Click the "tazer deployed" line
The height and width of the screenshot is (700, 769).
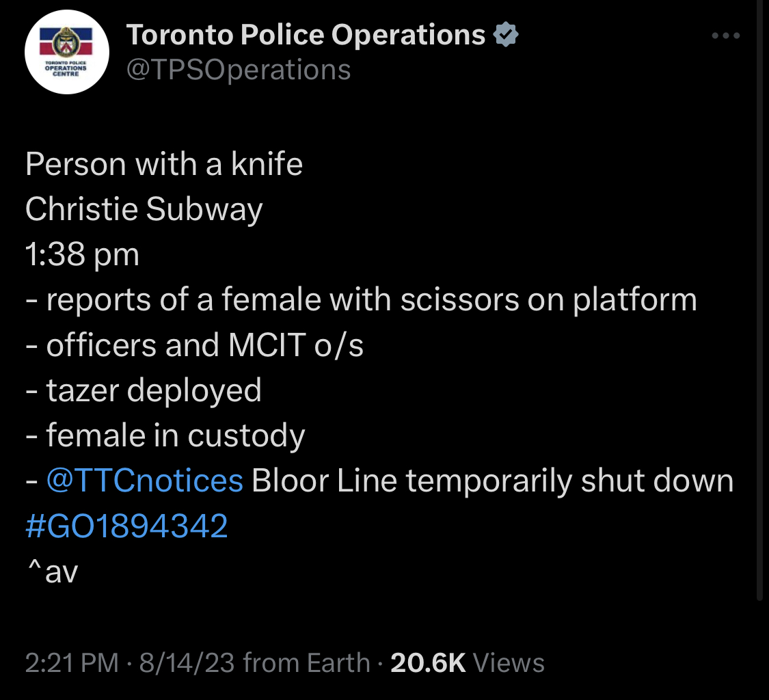point(154,390)
